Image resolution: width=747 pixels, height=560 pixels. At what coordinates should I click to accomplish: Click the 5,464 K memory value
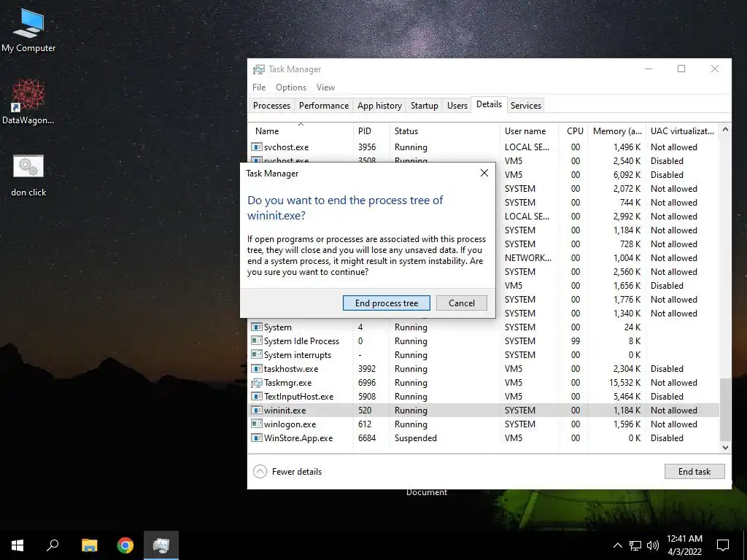click(627, 396)
